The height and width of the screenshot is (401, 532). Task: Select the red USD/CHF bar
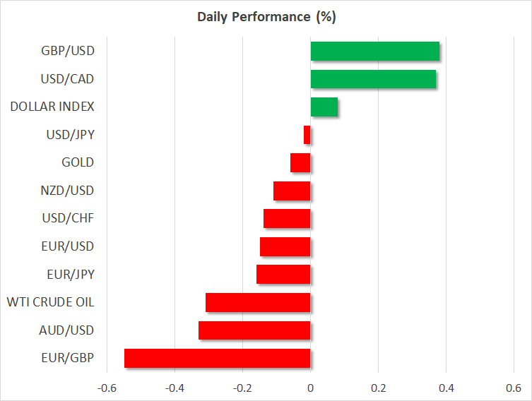click(x=287, y=219)
